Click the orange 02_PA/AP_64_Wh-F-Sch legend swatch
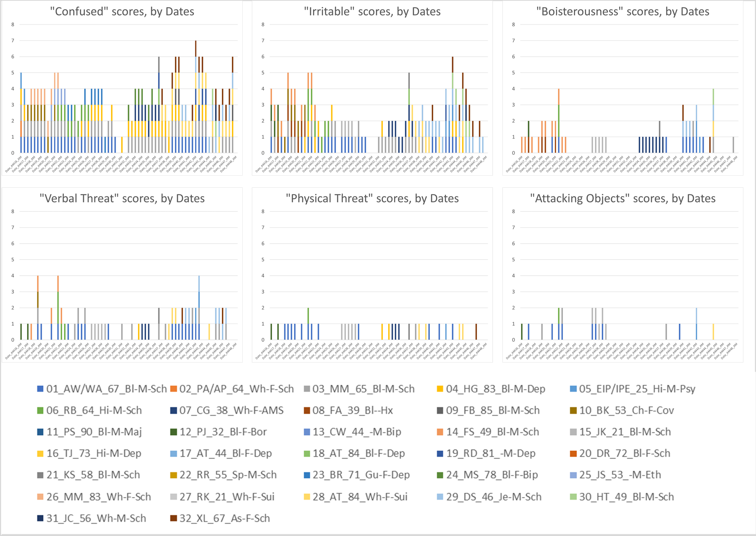This screenshot has width=756, height=536. (x=173, y=389)
